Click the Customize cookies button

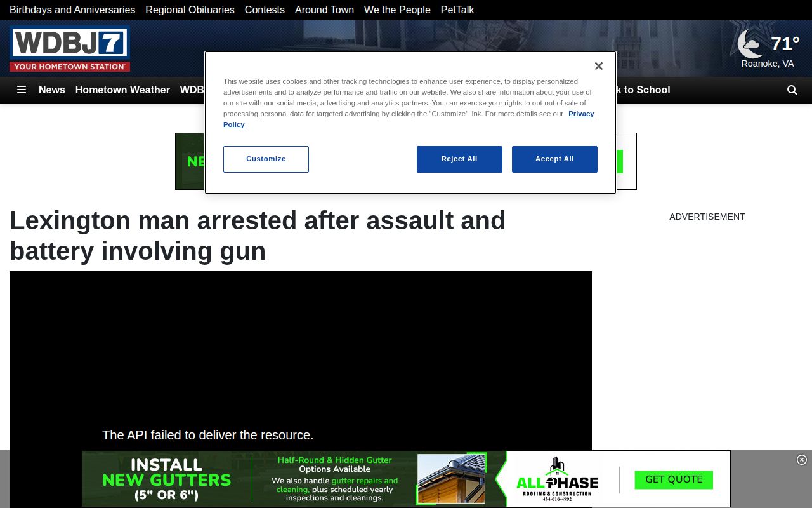pyautogui.click(x=266, y=159)
